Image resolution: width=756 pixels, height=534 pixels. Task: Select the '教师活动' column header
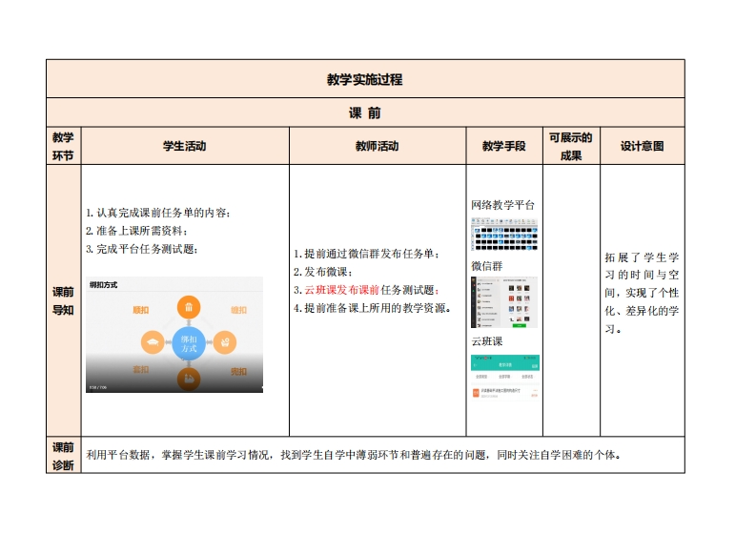click(377, 146)
